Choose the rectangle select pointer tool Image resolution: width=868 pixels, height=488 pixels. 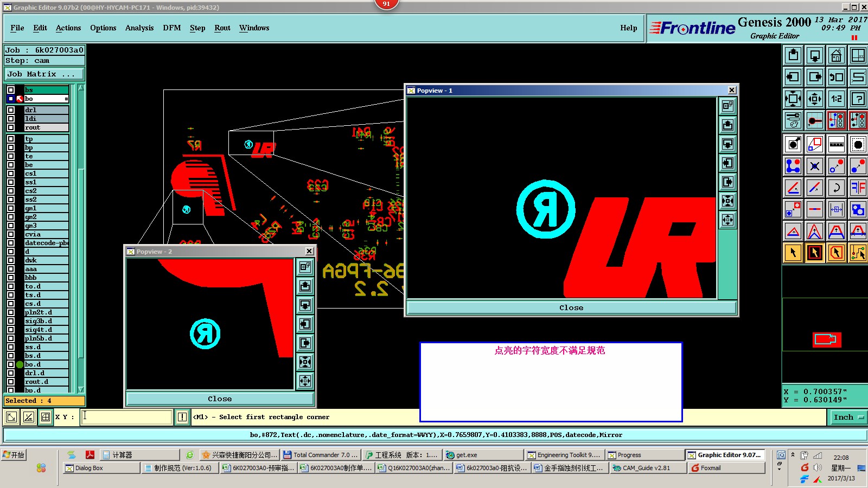tap(815, 253)
